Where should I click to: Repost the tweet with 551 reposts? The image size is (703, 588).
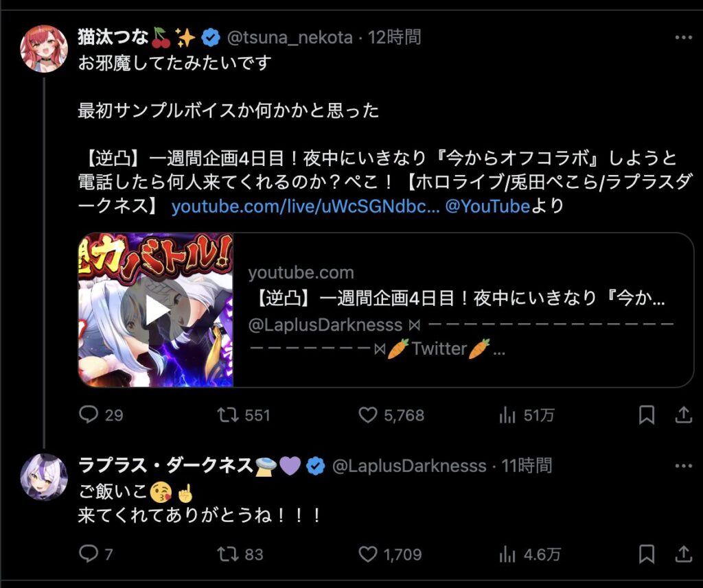[x=228, y=414]
